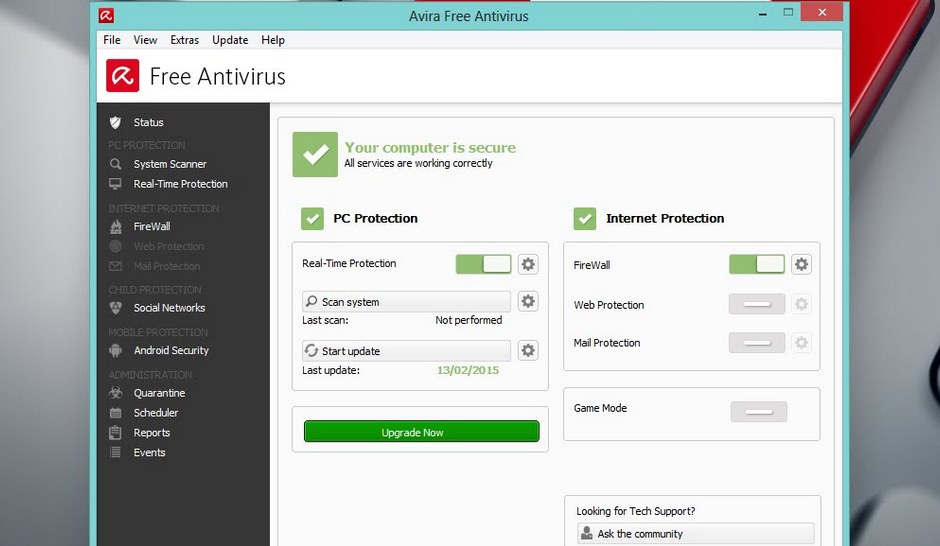Click the Quarantine biohazard icon

116,393
